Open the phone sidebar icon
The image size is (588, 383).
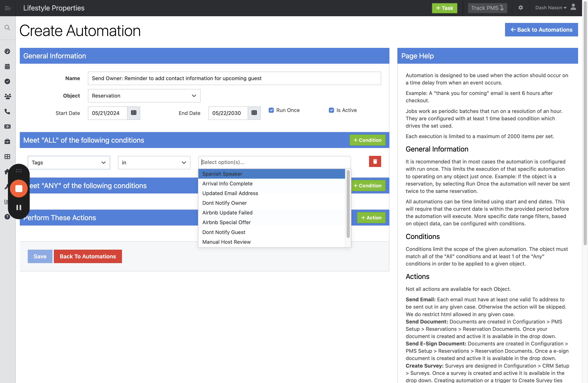click(7, 112)
